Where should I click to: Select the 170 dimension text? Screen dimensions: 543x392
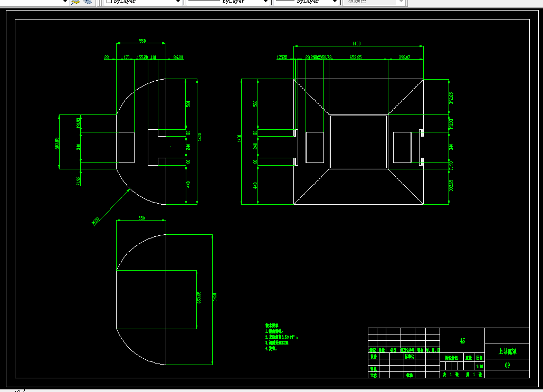coord(127,57)
